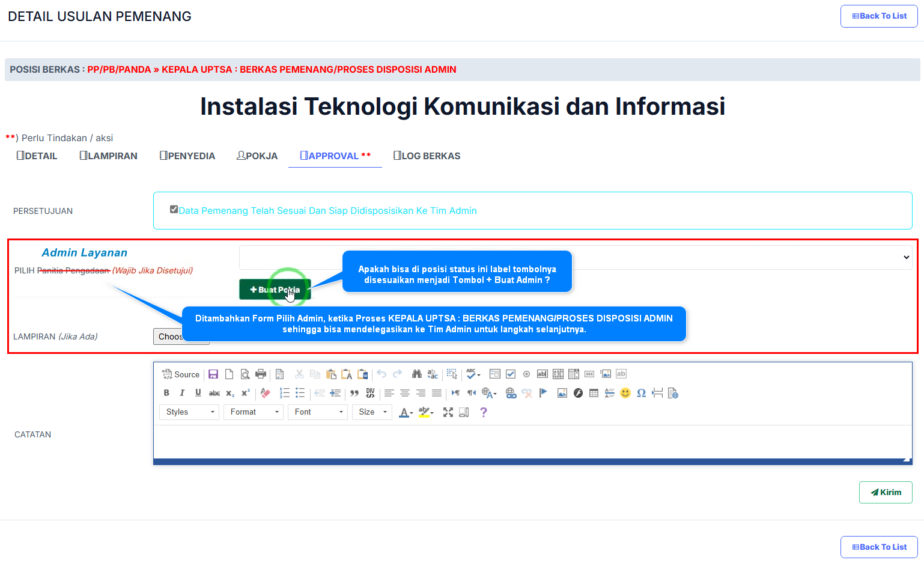Click inside the Catatan text area
Screen dimensions: 924x563
click(x=532, y=442)
